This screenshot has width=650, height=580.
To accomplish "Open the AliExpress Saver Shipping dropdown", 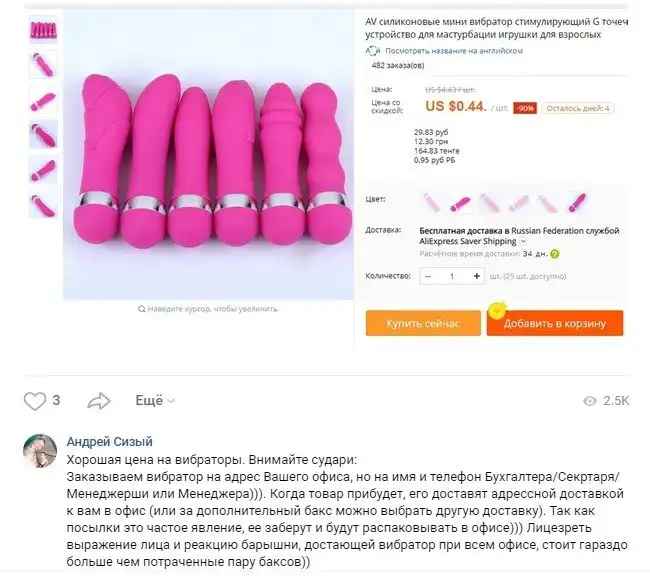I will tap(524, 241).
